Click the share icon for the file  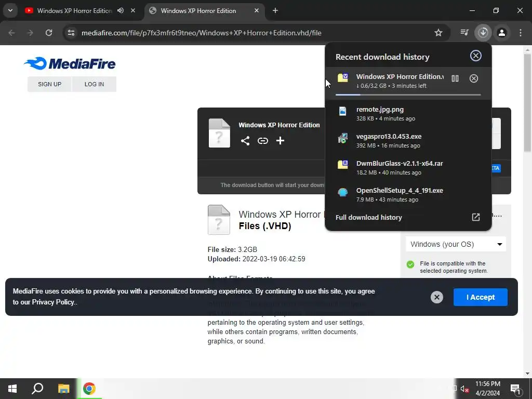pyautogui.click(x=245, y=140)
